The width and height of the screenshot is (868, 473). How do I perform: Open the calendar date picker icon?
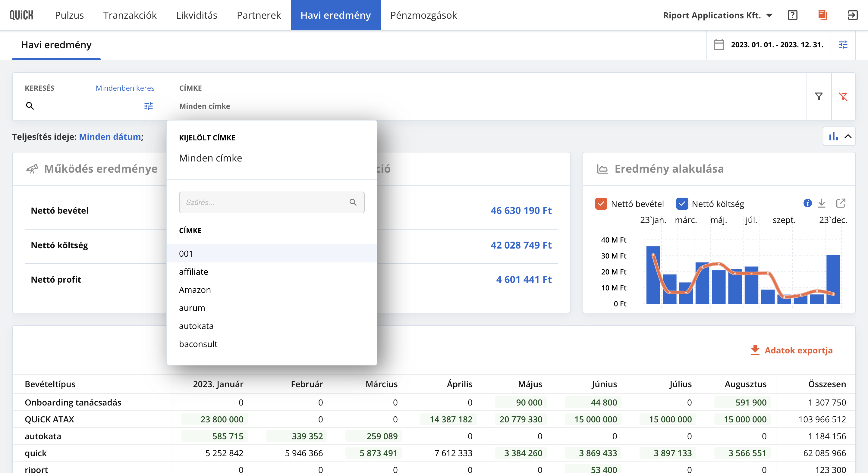click(x=719, y=45)
